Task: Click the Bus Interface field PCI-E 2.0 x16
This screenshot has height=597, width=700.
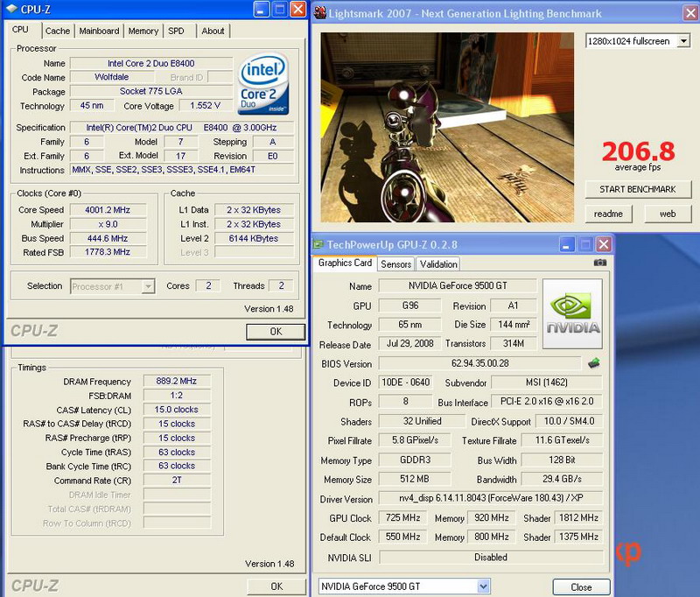Action: click(x=547, y=402)
